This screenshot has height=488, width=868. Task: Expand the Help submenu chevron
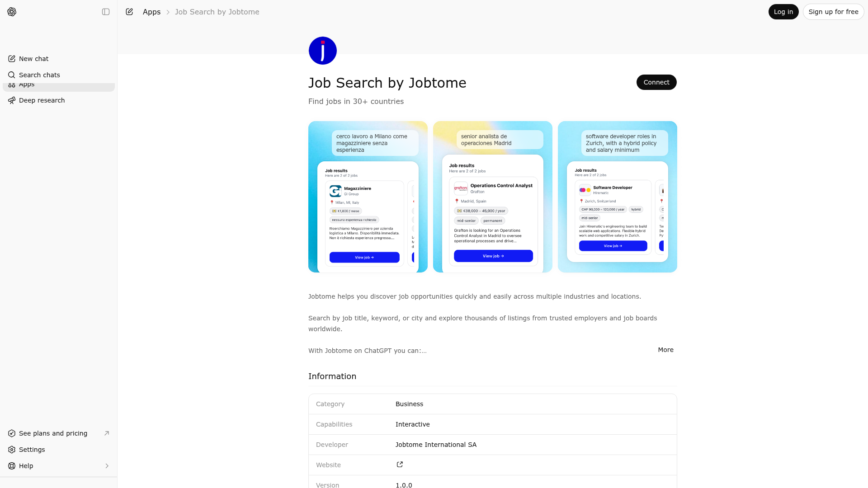(107, 466)
